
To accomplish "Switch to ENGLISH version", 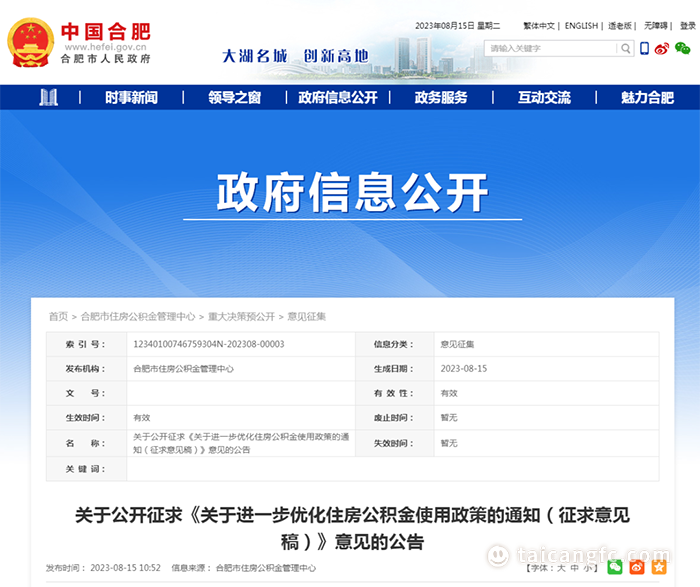I will [581, 26].
